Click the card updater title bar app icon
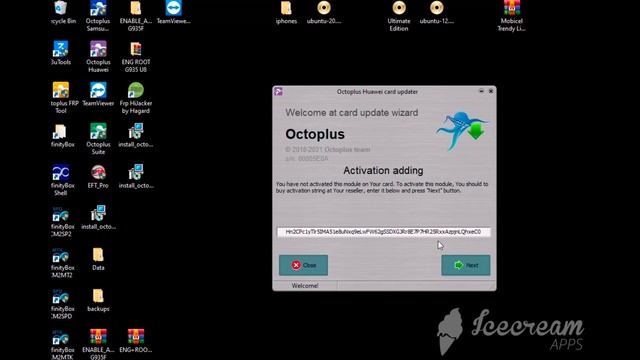The height and width of the screenshot is (360, 640). click(279, 91)
